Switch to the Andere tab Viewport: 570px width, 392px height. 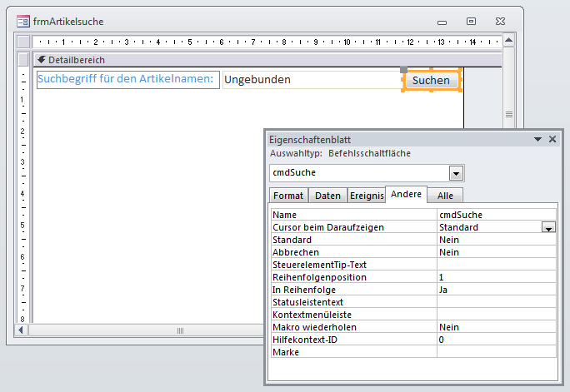[406, 194]
